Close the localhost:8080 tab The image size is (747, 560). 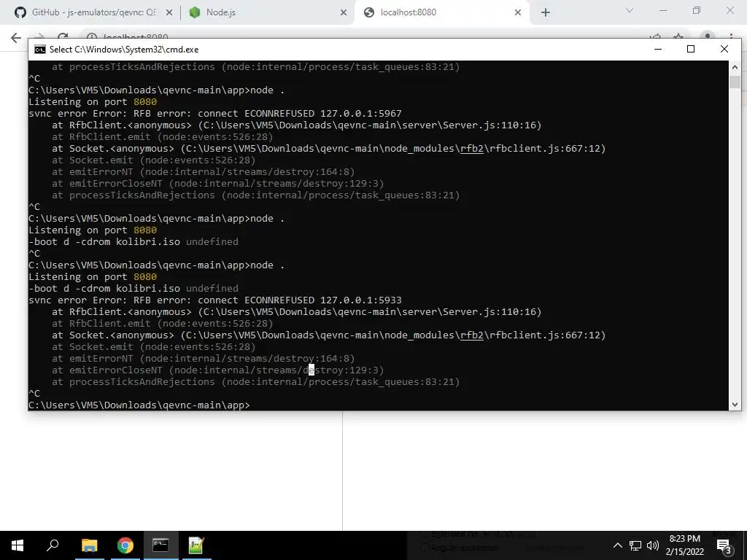point(518,13)
